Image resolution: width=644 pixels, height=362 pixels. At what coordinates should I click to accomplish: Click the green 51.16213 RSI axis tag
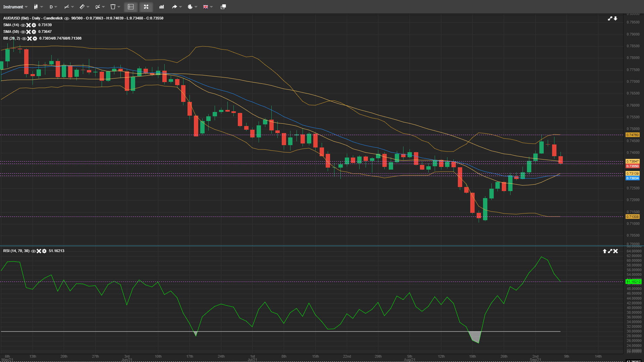coord(634,282)
